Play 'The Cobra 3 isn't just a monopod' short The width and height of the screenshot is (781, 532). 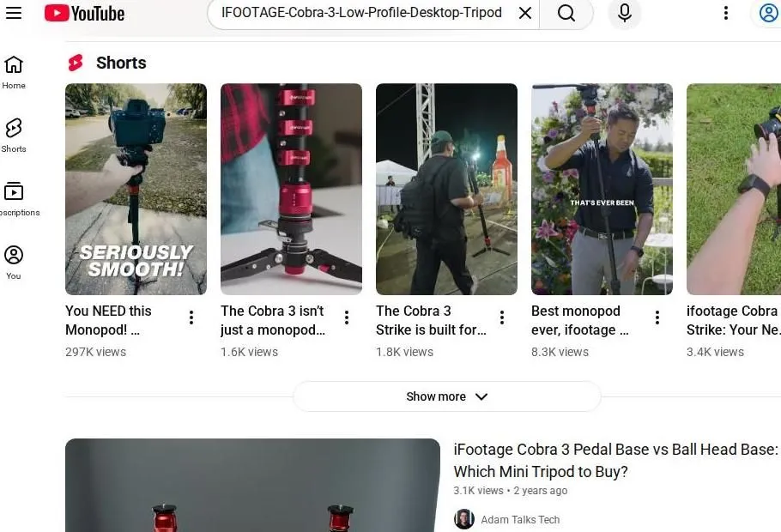click(291, 187)
